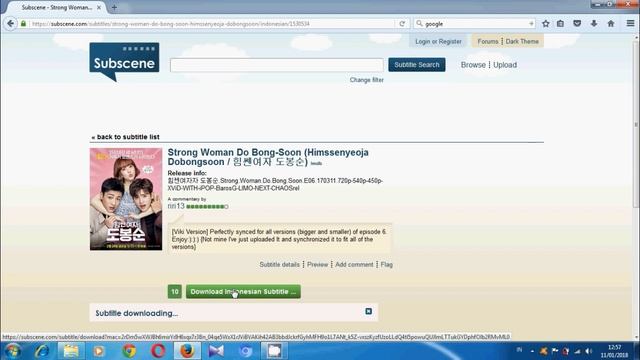This screenshot has height=360, width=640.
Task: Click the browser URL address bar
Action: coord(212,24)
